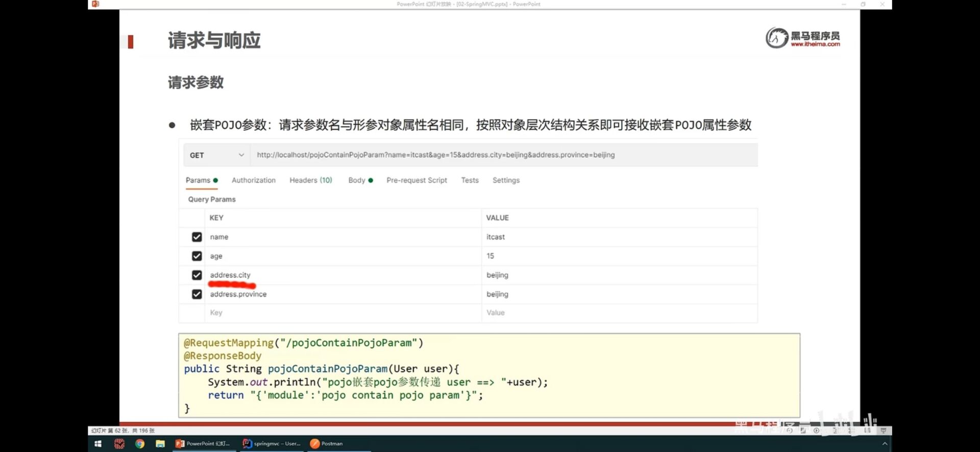The width and height of the screenshot is (980, 452).
Task: Switch to Postman in the taskbar
Action: point(338,444)
